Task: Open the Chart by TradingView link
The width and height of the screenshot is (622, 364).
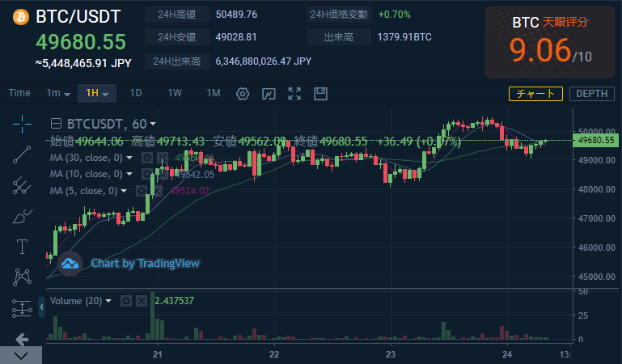Action: (x=145, y=263)
